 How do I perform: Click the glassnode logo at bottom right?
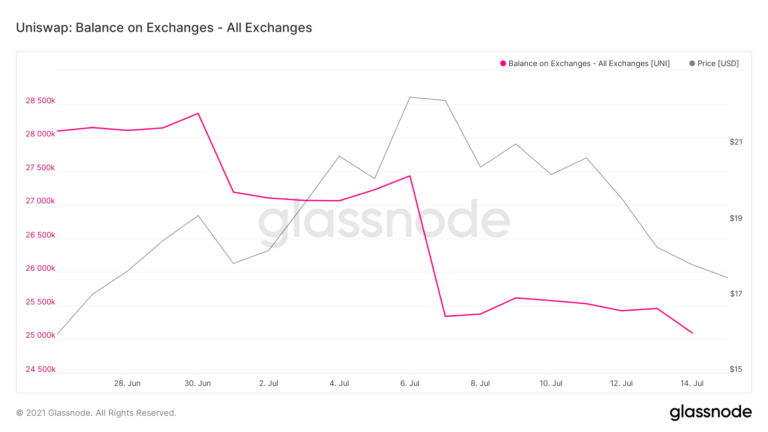pos(711,412)
